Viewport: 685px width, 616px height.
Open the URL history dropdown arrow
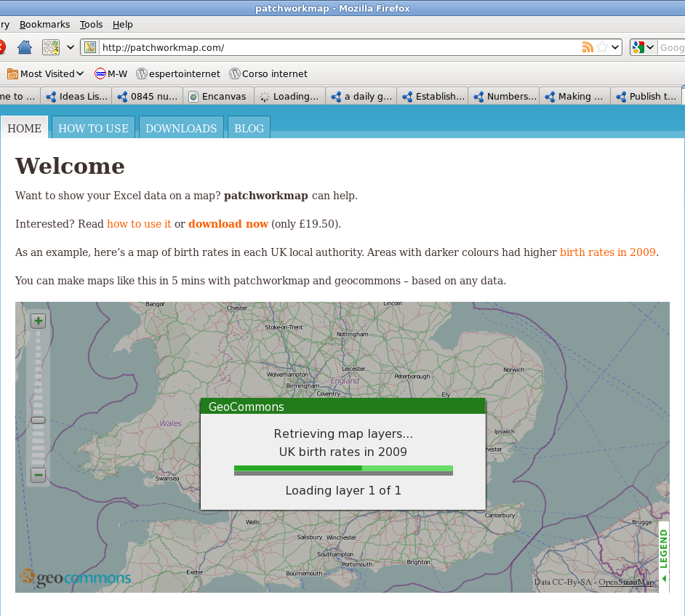click(x=615, y=47)
